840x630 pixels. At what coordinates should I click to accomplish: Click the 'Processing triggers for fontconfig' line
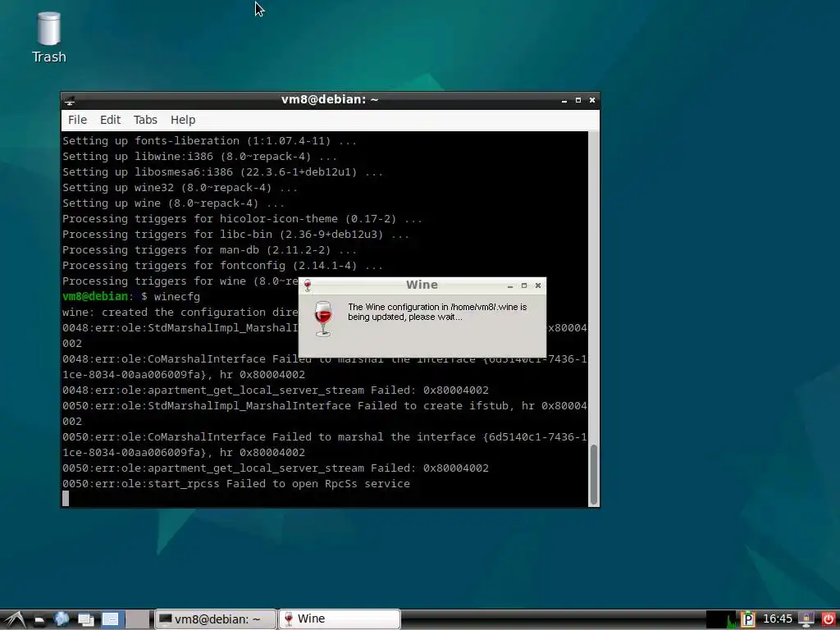[222, 266]
